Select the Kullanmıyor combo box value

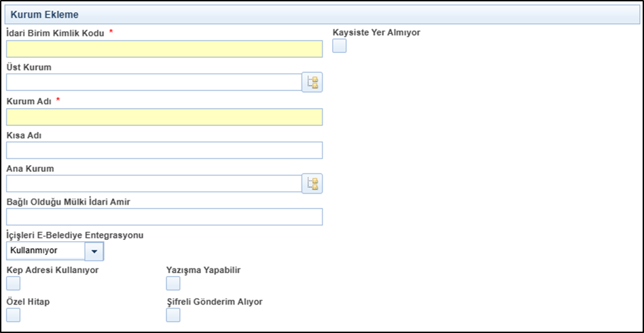tap(46, 250)
